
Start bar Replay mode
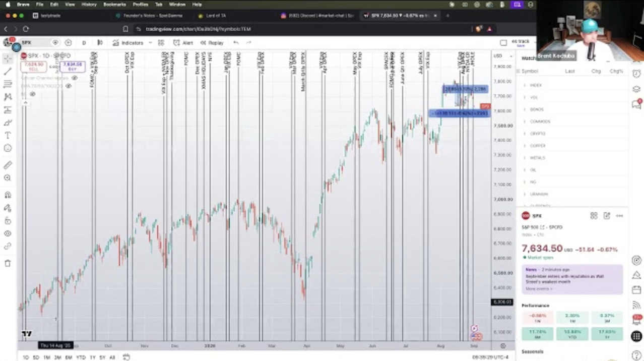[212, 43]
